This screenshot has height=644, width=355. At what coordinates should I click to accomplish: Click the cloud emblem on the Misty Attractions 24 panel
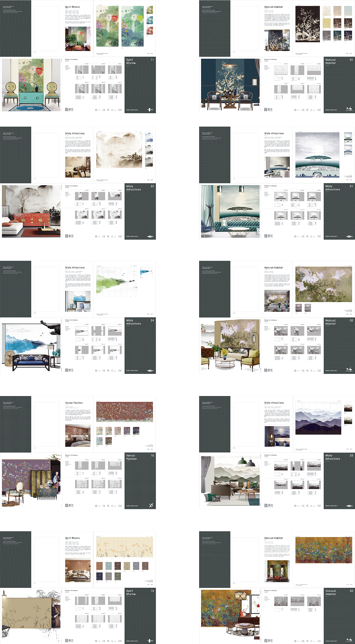point(150,371)
